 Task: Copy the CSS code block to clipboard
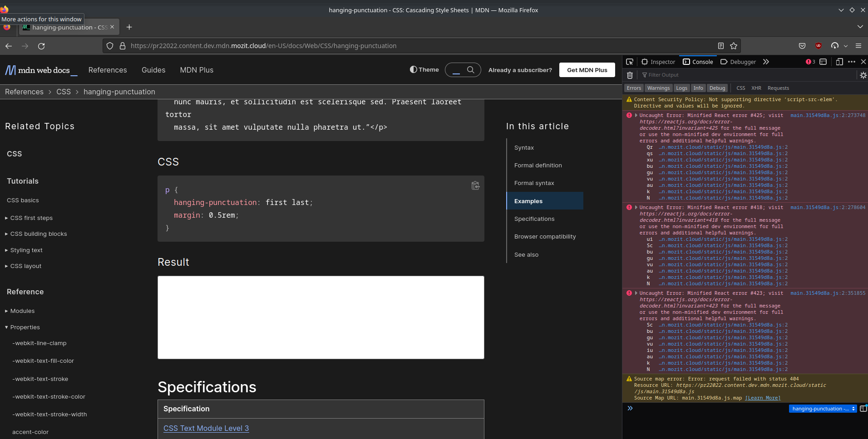[x=475, y=185]
